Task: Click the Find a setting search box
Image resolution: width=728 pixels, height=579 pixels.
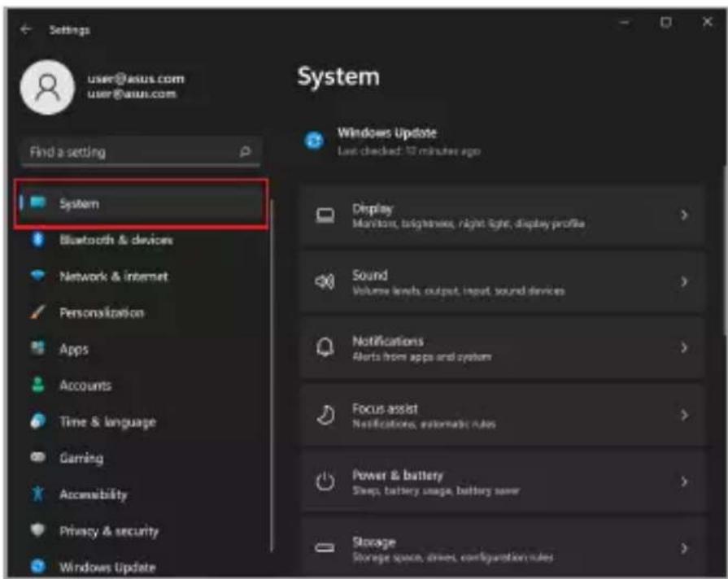Action: pyautogui.click(x=141, y=152)
